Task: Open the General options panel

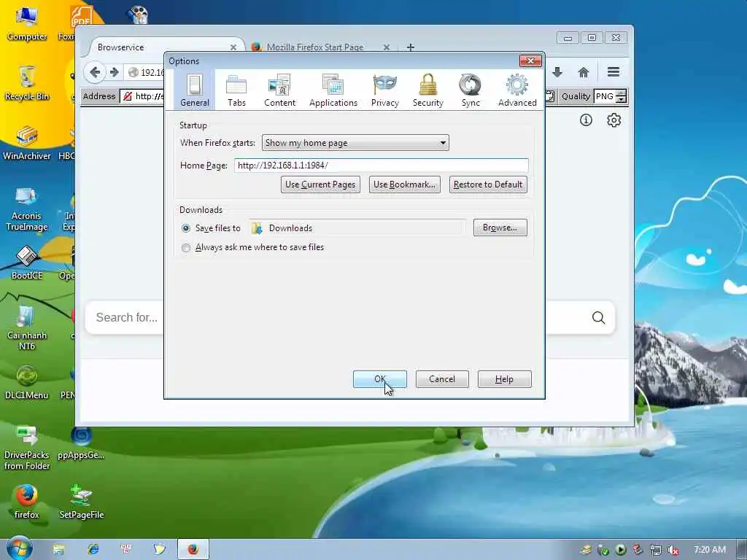Action: [x=194, y=90]
